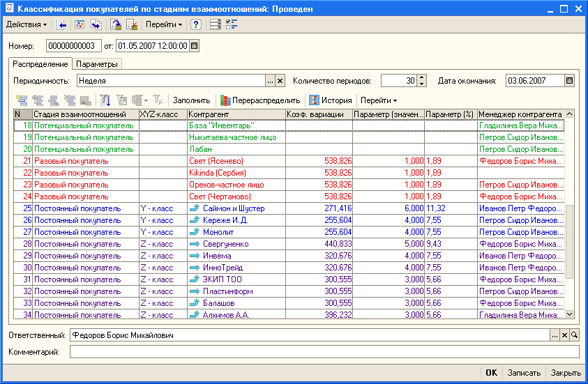Click the copy row icon in table toolbar

click(x=38, y=100)
